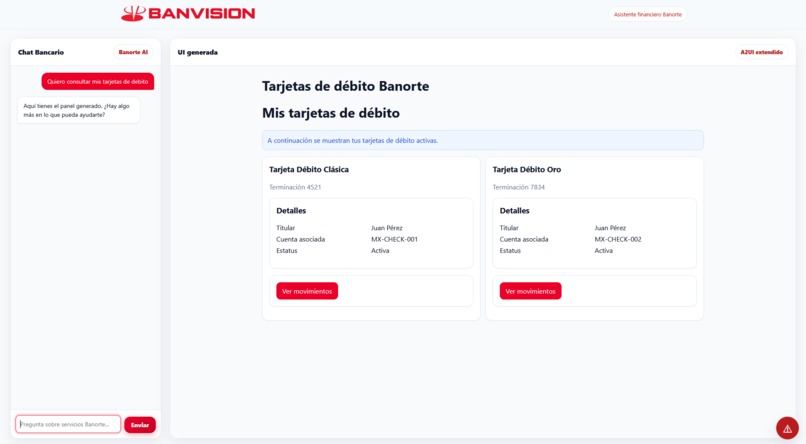Click 'Terminación 7834' text

(519, 187)
